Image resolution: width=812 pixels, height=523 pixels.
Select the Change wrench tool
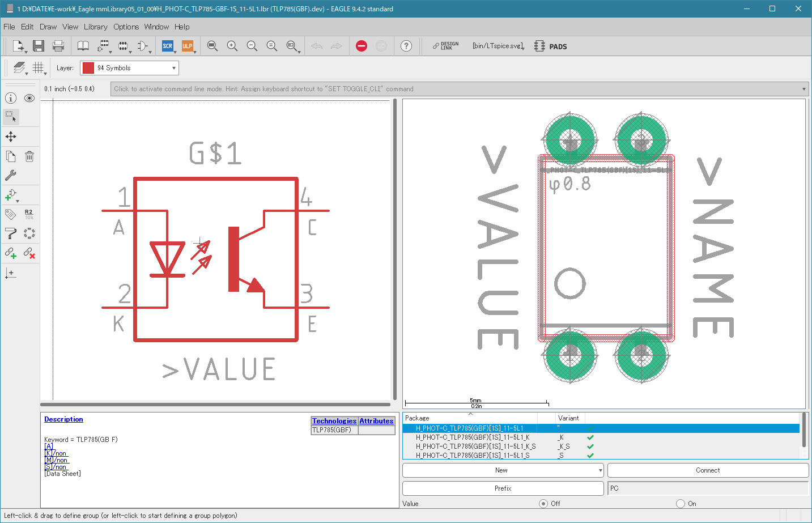coord(11,176)
